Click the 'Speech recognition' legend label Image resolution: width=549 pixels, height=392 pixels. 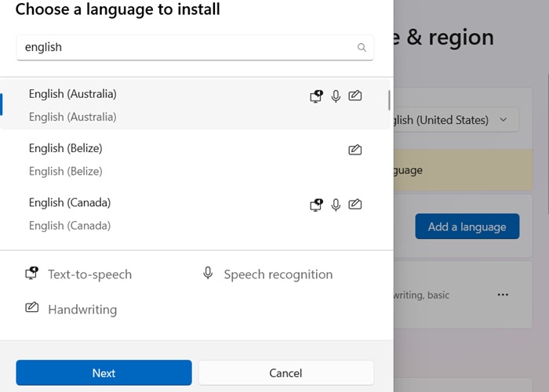click(278, 274)
